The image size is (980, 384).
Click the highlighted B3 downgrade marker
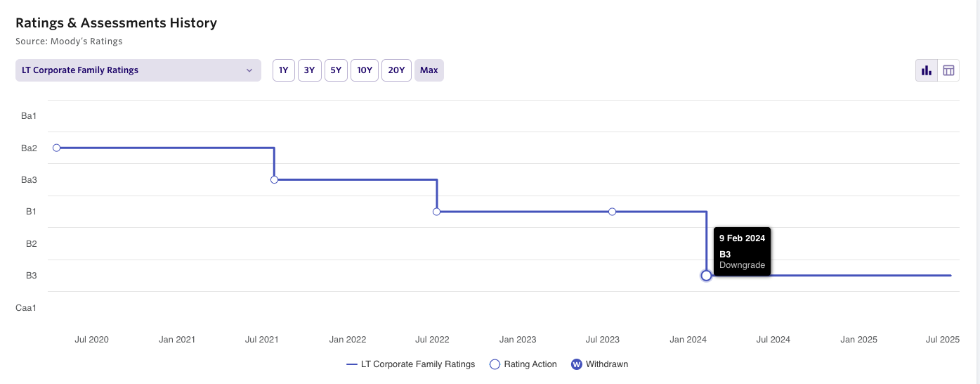tap(706, 276)
